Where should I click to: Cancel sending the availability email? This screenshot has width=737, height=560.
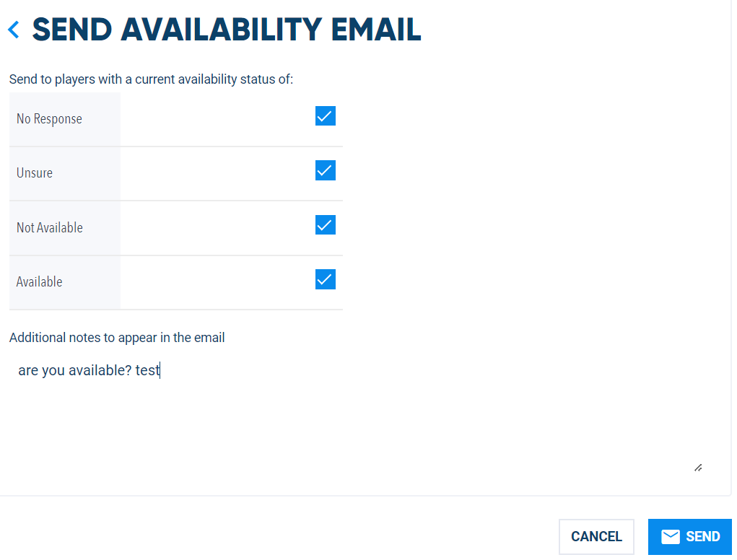596,536
